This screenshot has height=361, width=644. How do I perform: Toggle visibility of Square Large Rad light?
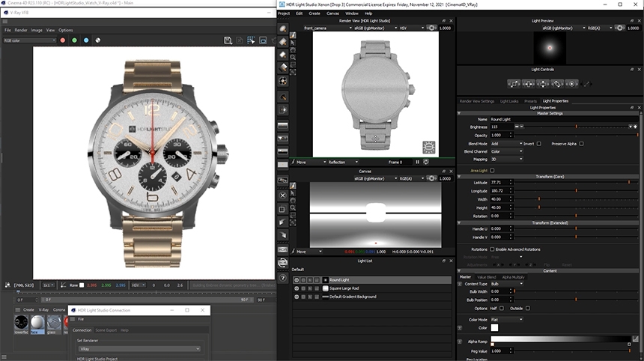297,288
